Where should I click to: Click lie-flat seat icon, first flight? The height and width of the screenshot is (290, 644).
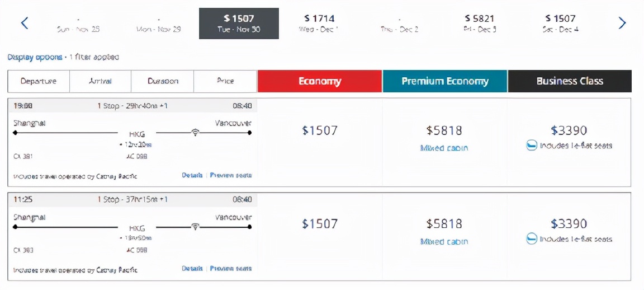[x=532, y=146]
